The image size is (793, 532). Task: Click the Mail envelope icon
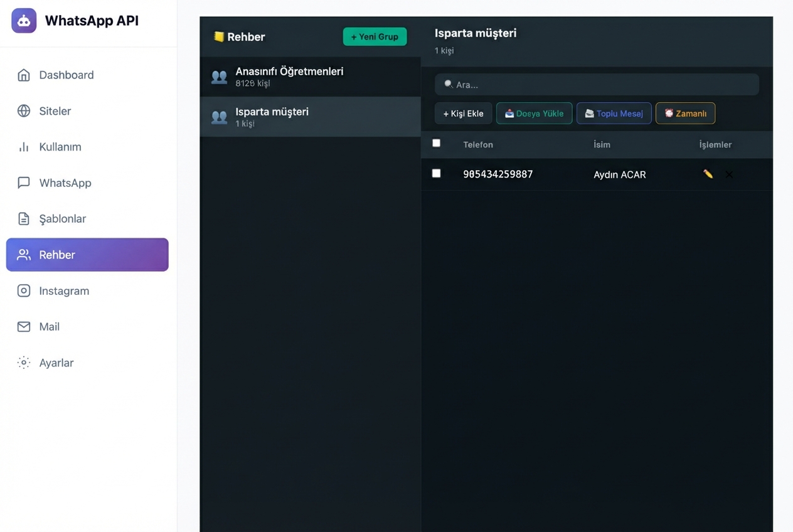click(24, 327)
